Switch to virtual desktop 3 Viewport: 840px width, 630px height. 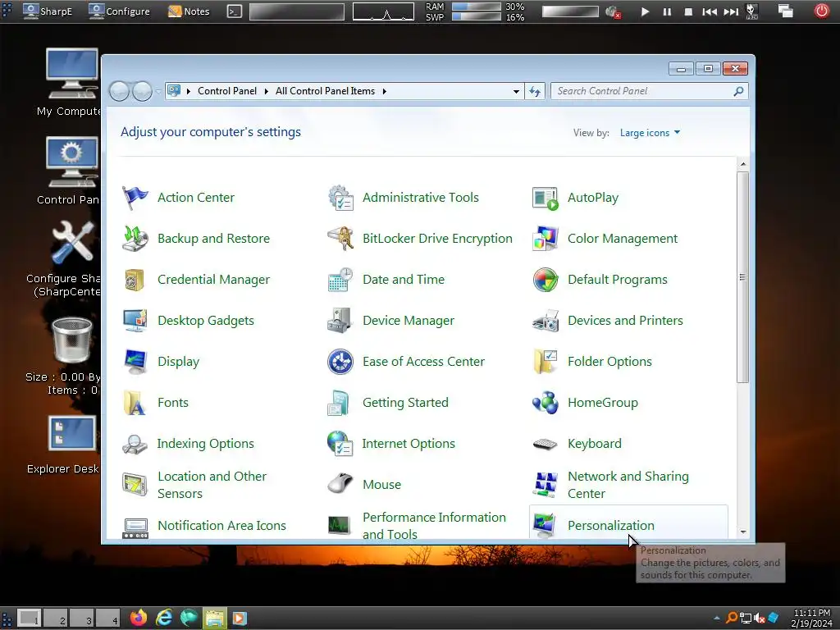click(x=82, y=619)
